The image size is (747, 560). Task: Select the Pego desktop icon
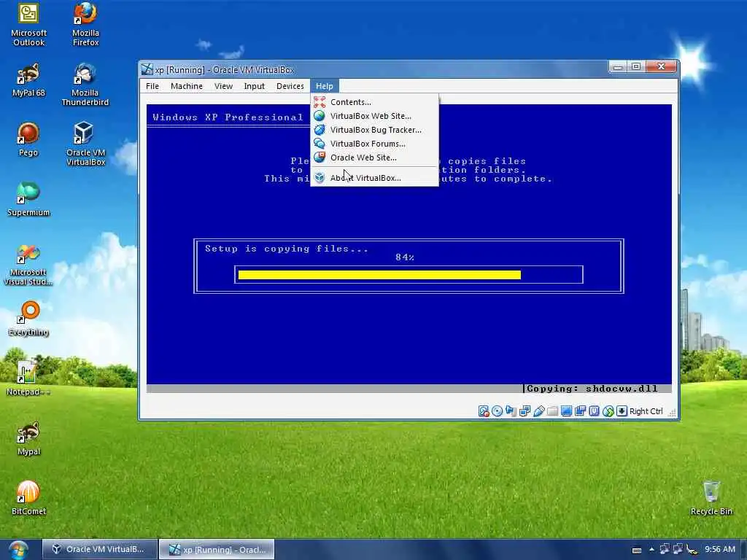click(x=28, y=139)
